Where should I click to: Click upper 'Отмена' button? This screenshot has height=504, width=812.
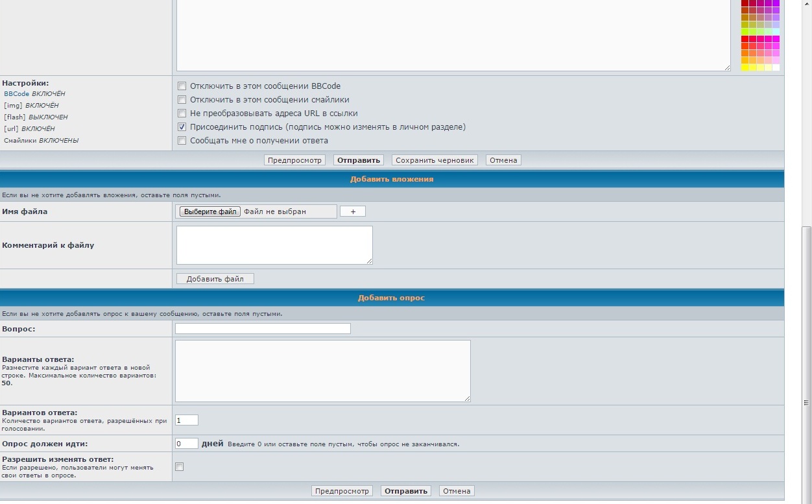click(x=503, y=160)
